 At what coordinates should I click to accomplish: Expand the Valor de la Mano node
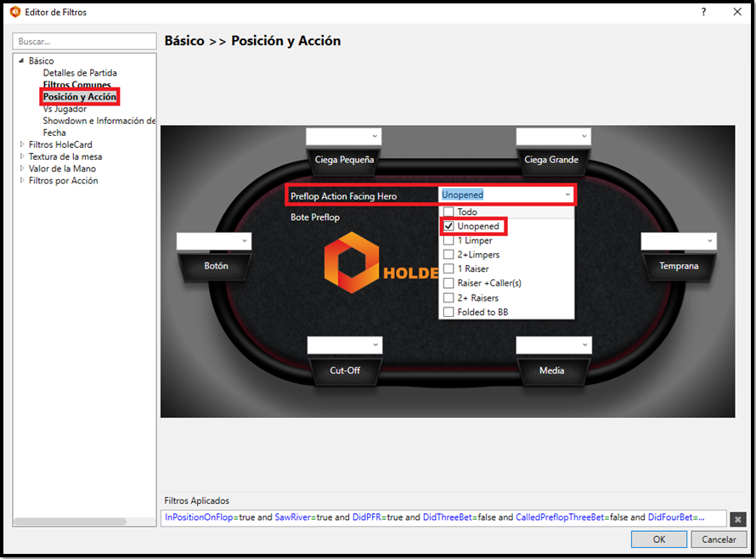(22, 168)
